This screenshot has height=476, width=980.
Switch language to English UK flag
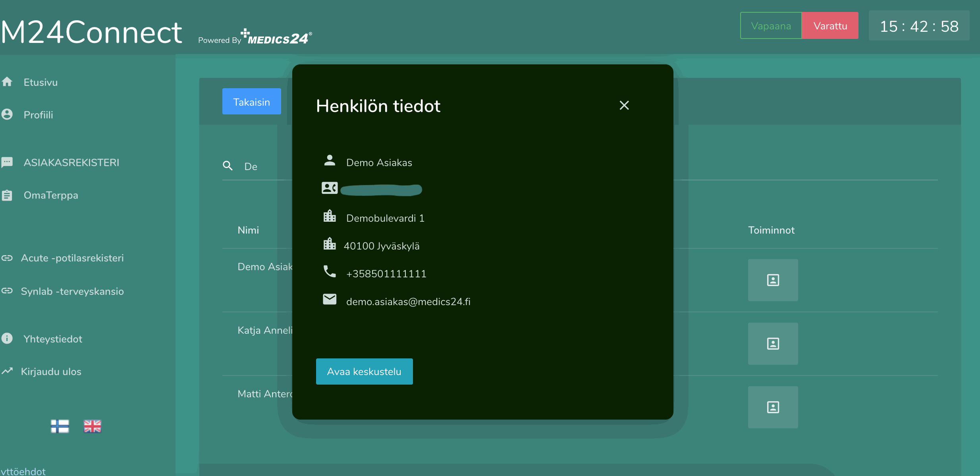(x=93, y=426)
